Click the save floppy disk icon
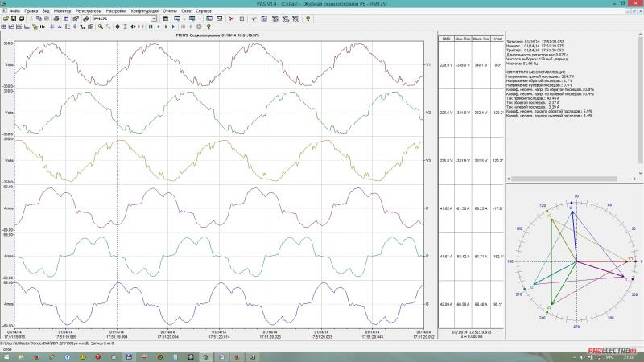The height and width of the screenshot is (362, 644). point(14,19)
